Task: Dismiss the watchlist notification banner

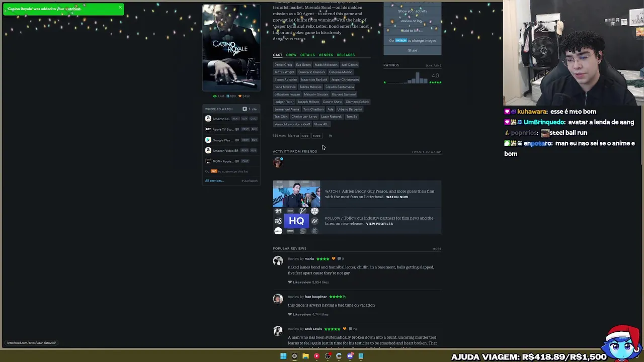Action: 120,7
